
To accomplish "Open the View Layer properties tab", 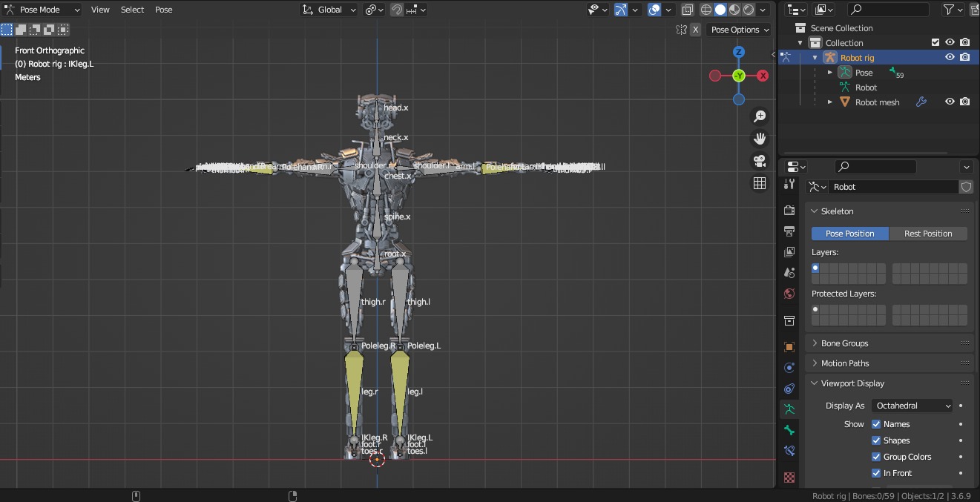I will point(789,253).
